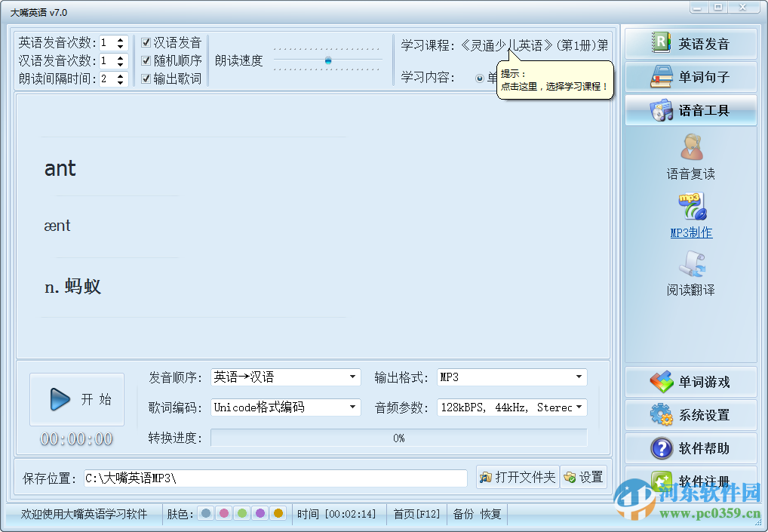Image resolution: width=768 pixels, height=532 pixels.
Task: Click the 朗读间隔时间 value field
Action: coord(108,79)
